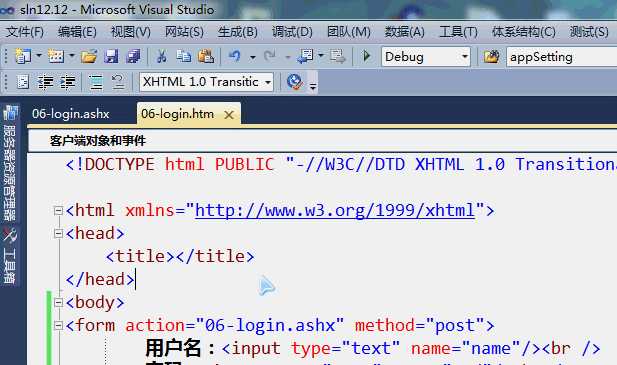The height and width of the screenshot is (365, 617).
Task: Click the Add New Item toolbar icon
Action: [x=56, y=57]
